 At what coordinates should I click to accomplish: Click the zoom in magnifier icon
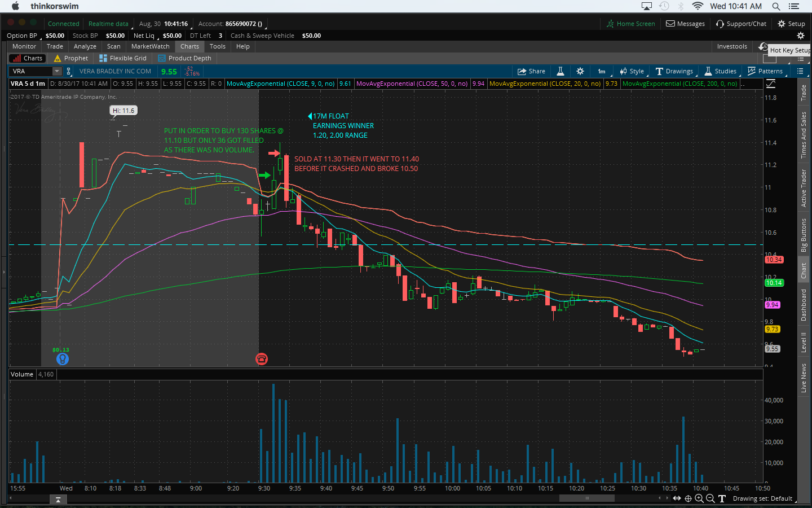[699, 498]
